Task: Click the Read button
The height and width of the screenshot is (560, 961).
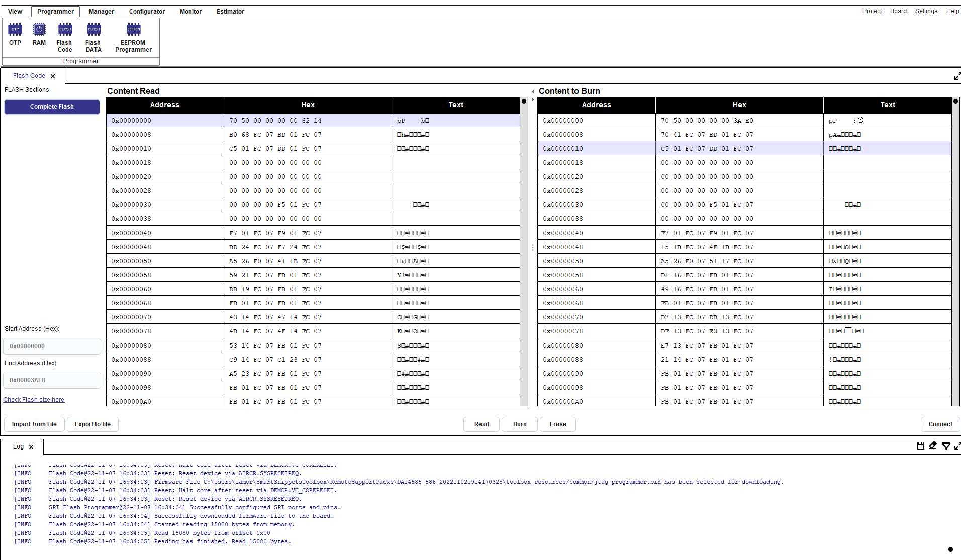Action: 482,424
